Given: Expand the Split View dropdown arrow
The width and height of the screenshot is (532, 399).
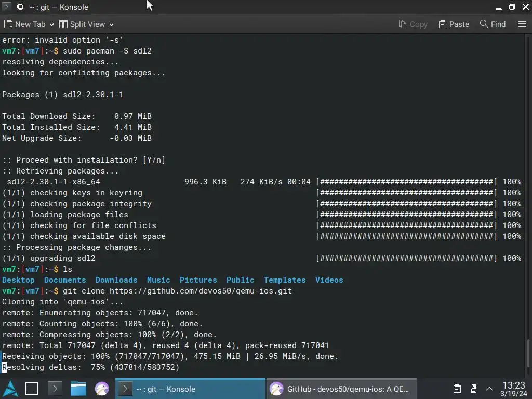Looking at the screenshot, I should 111,25.
